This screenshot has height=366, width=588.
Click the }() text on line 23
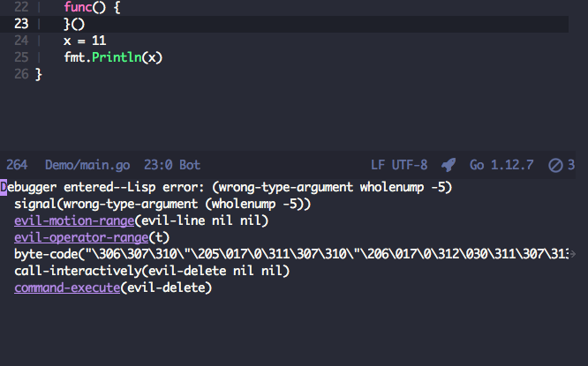tap(74, 25)
